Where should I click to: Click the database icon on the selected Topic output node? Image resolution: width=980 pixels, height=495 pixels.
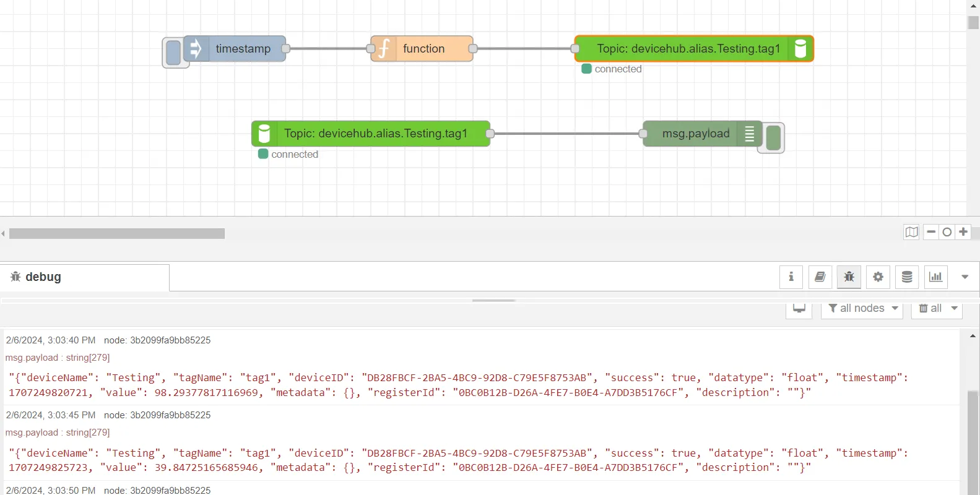(800, 48)
